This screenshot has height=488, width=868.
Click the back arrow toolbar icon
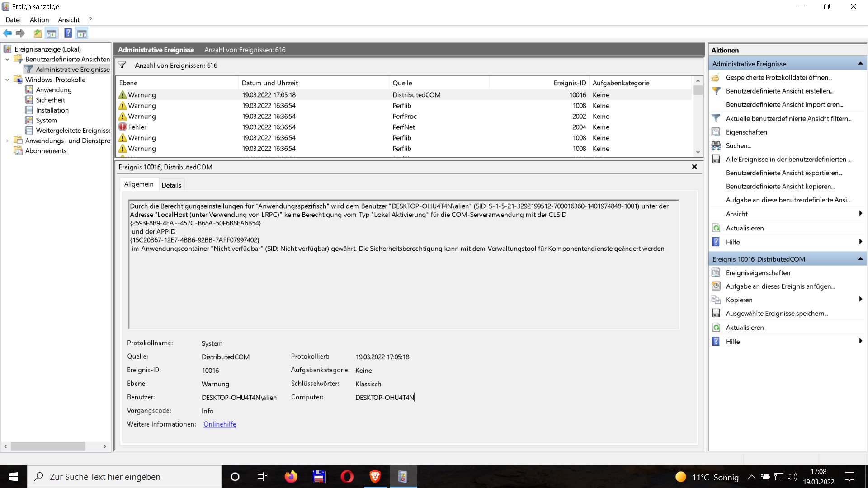pos(7,33)
